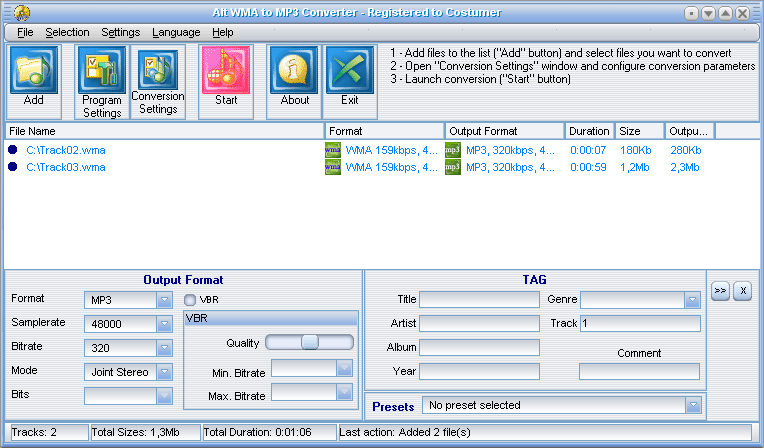Click the VBR section header bar
This screenshot has height=448, width=764.
coord(271,318)
